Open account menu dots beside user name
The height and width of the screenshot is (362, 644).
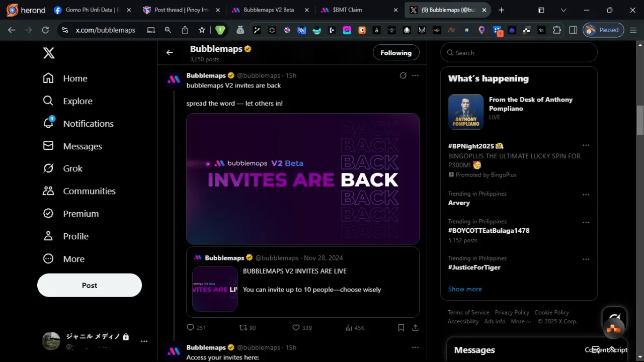pyautogui.click(x=144, y=341)
